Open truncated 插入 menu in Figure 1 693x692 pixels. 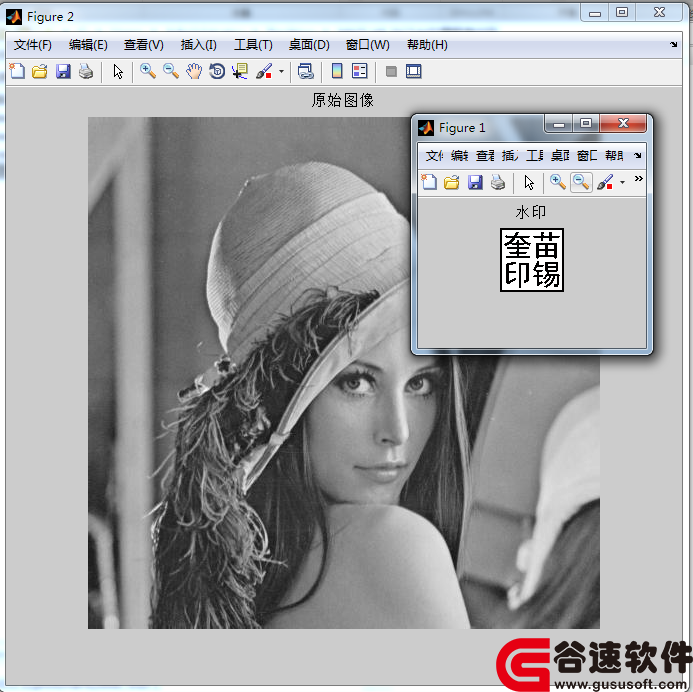[x=510, y=156]
